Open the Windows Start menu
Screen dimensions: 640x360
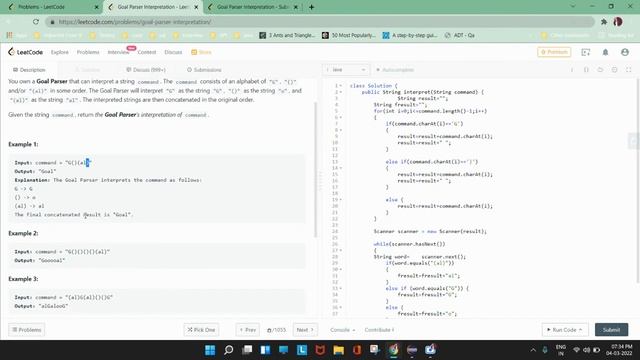[210, 350]
